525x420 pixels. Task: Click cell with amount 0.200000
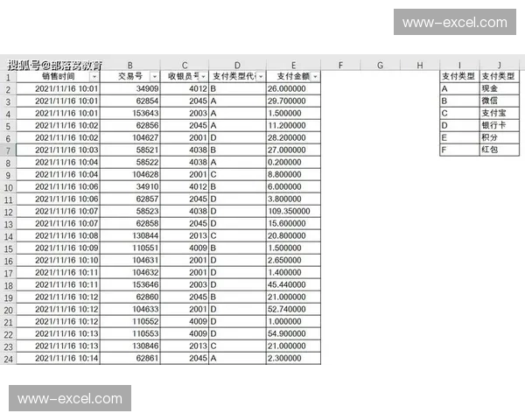pyautogui.click(x=293, y=163)
